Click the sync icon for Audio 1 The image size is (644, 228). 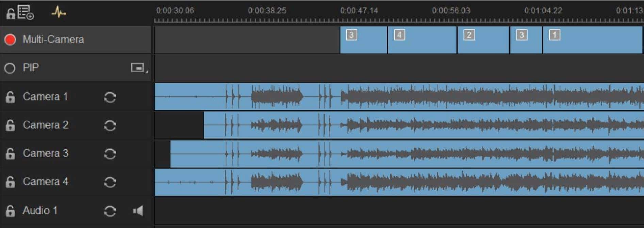110,211
